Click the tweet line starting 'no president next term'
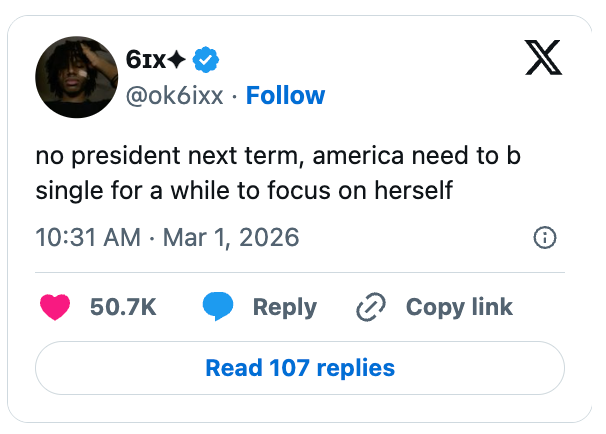The height and width of the screenshot is (434, 606). tap(278, 158)
